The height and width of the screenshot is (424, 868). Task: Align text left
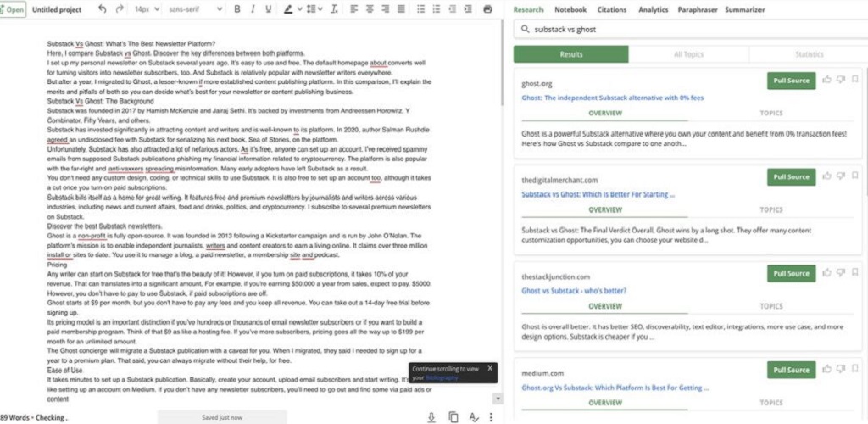(355, 9)
